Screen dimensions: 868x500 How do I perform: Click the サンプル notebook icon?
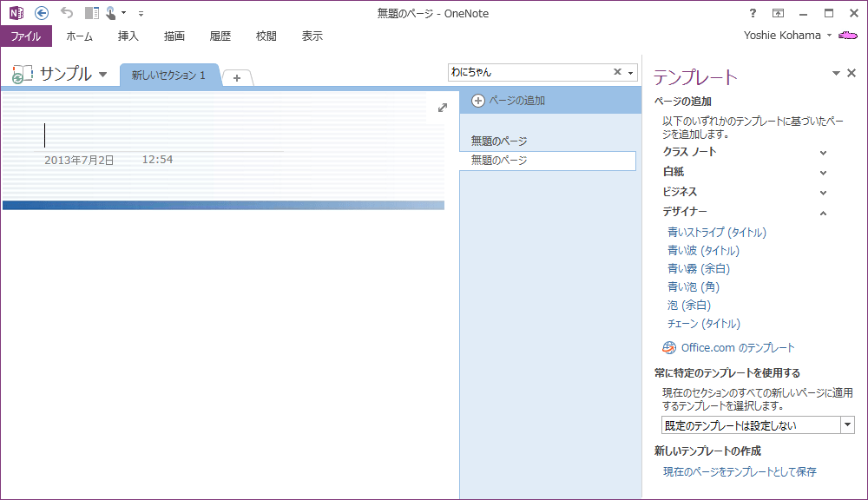pos(23,74)
